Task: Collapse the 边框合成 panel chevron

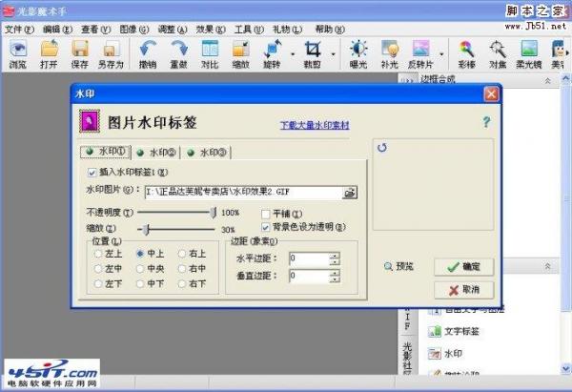Action: pyautogui.click(x=547, y=81)
